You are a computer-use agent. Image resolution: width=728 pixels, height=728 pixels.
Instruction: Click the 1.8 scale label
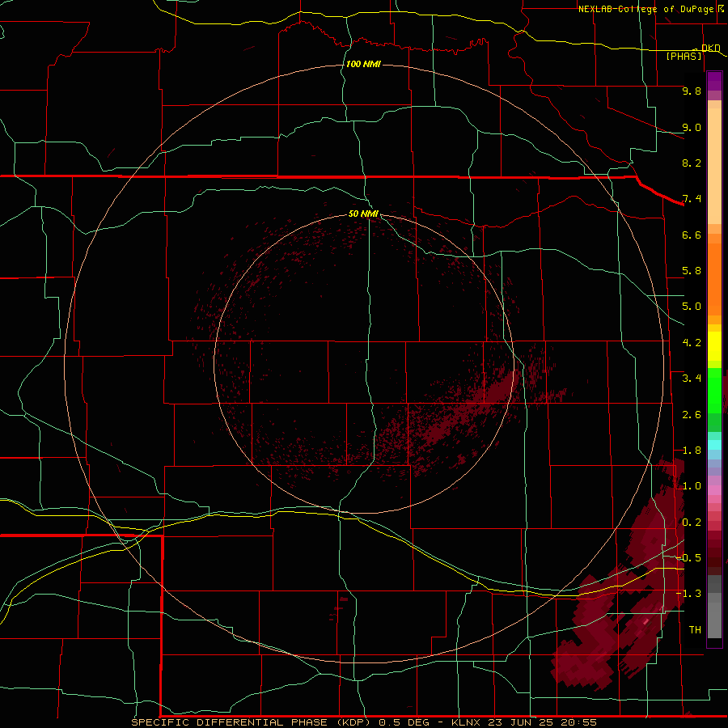click(692, 451)
